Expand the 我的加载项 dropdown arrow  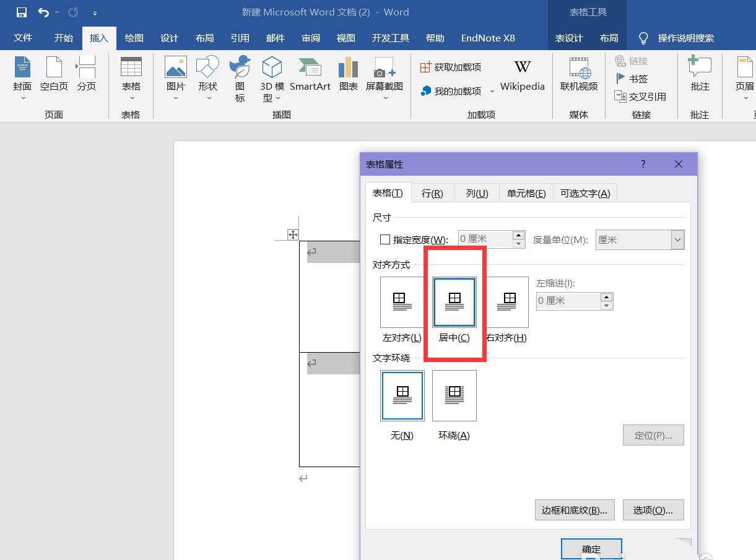492,92
